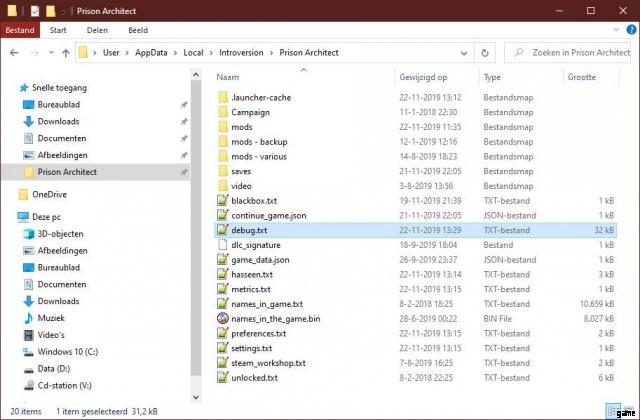Select steam_workshop.txt file

(268, 363)
